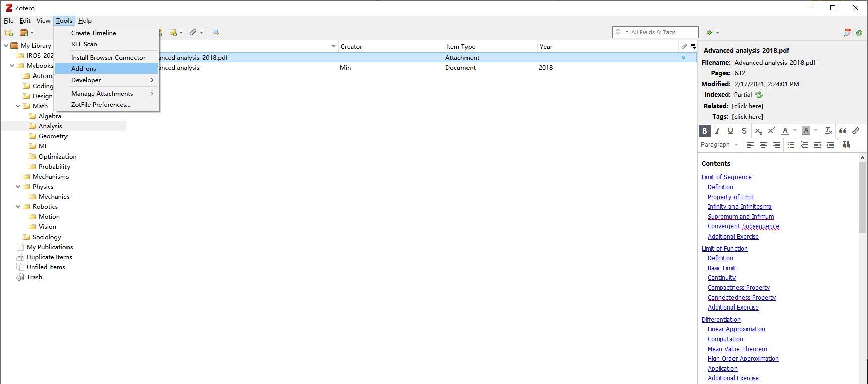
Task: Click the sync refresh icon in toolbar
Action: [x=859, y=33]
